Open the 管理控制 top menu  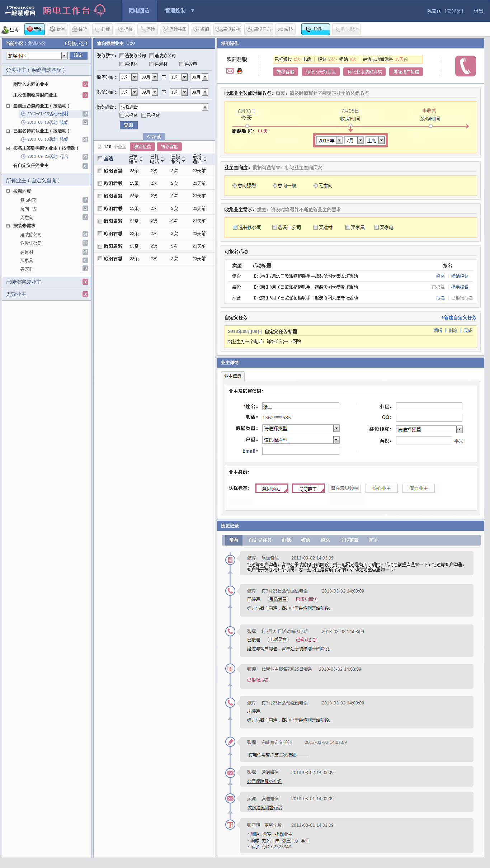179,11
